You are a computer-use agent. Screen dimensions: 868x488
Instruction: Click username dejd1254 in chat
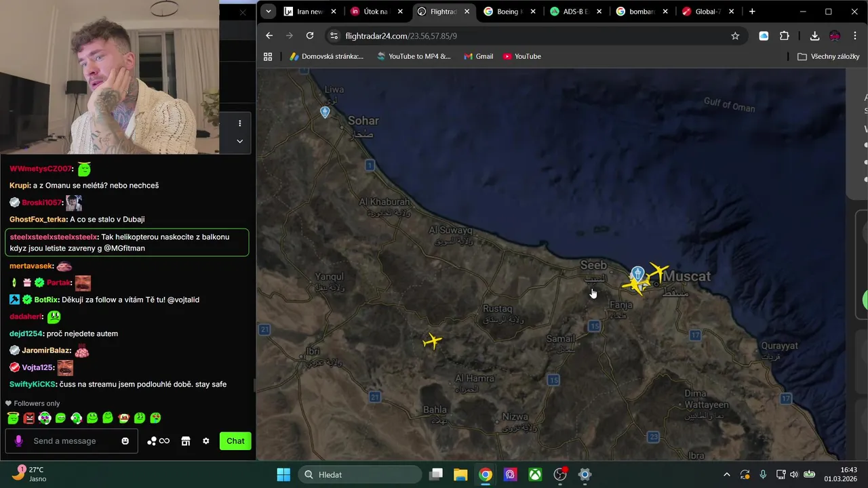[x=26, y=333]
